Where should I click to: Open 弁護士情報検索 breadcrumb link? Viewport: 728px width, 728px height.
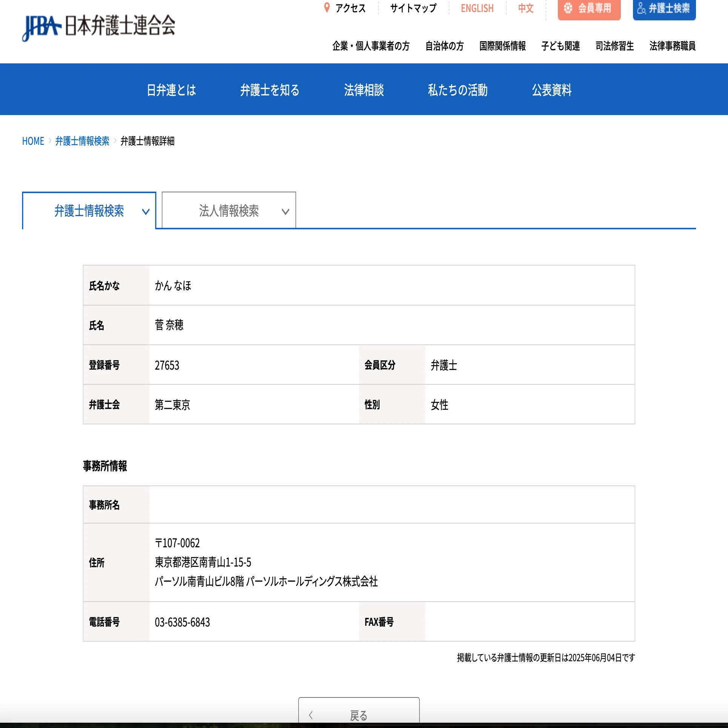point(82,141)
